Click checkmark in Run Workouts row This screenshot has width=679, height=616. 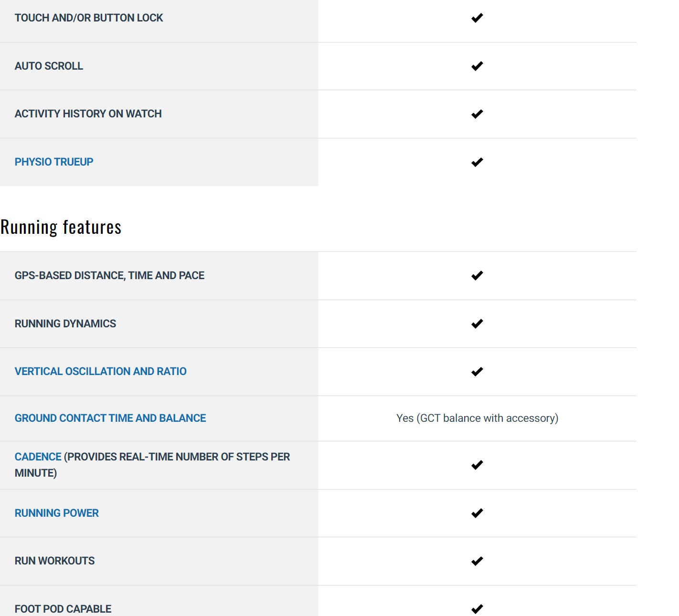point(477,561)
